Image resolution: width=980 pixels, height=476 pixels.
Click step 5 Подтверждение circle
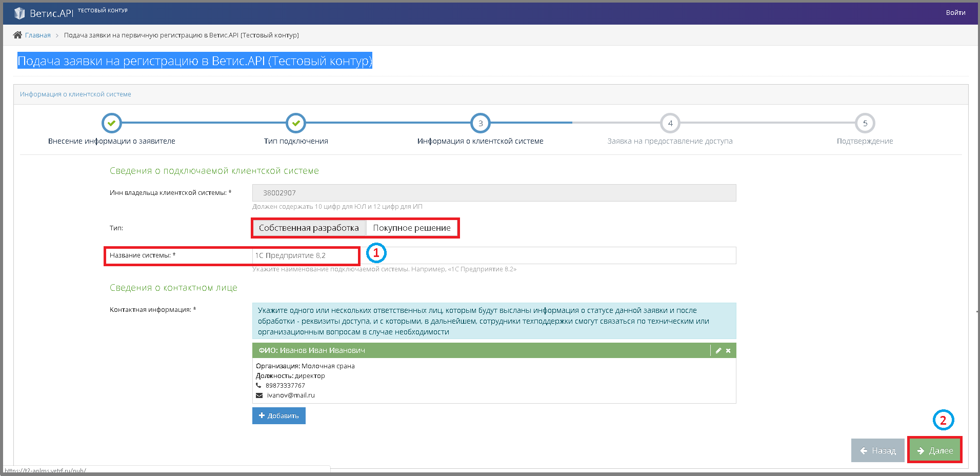(865, 123)
